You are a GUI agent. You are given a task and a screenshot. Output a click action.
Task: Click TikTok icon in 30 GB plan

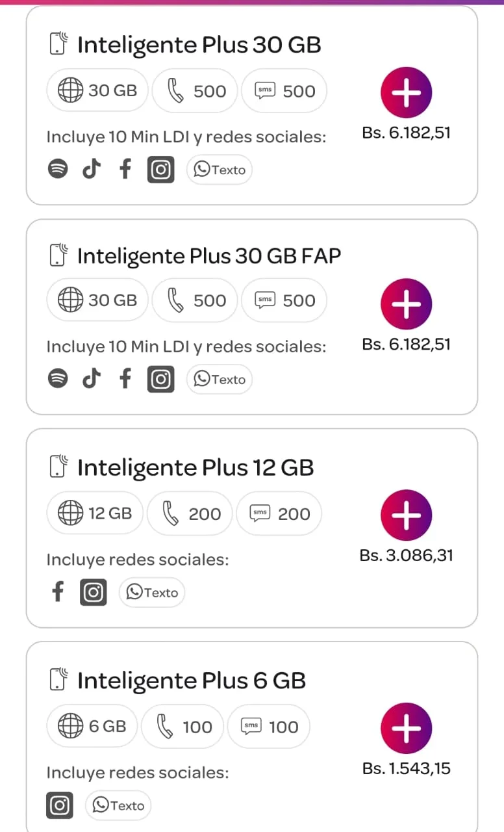tap(92, 170)
